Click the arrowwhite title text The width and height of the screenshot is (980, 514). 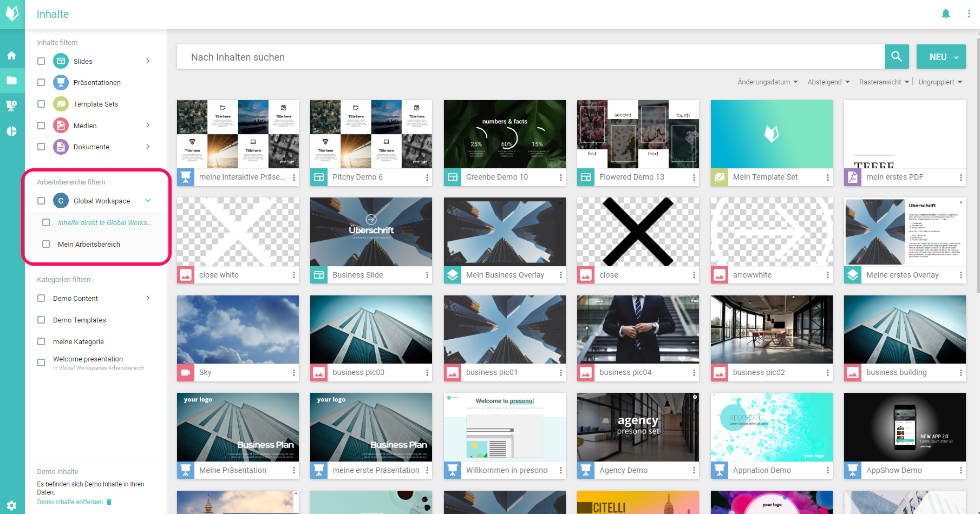752,275
